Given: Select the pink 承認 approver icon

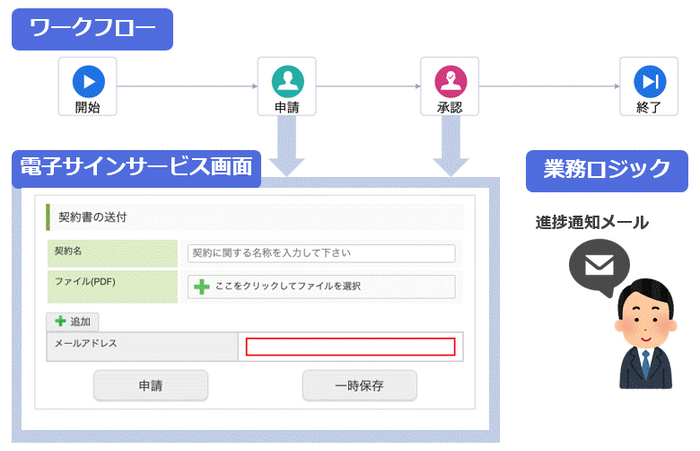Looking at the screenshot, I should [450, 81].
